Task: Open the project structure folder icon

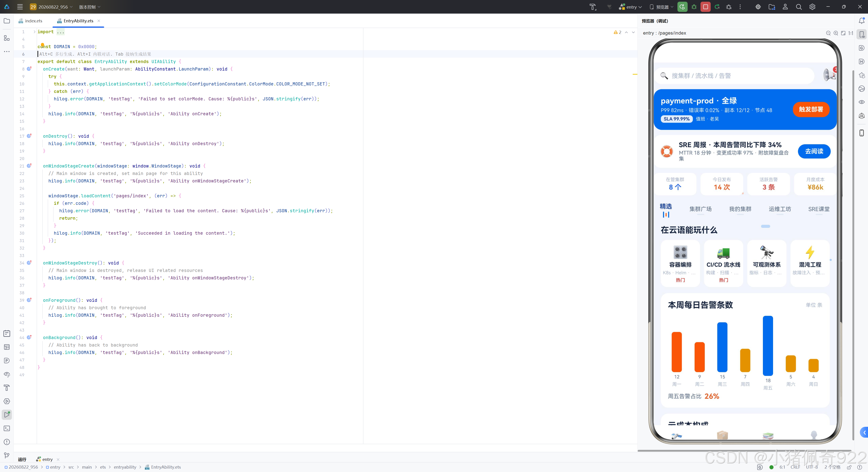Action: pos(772,7)
